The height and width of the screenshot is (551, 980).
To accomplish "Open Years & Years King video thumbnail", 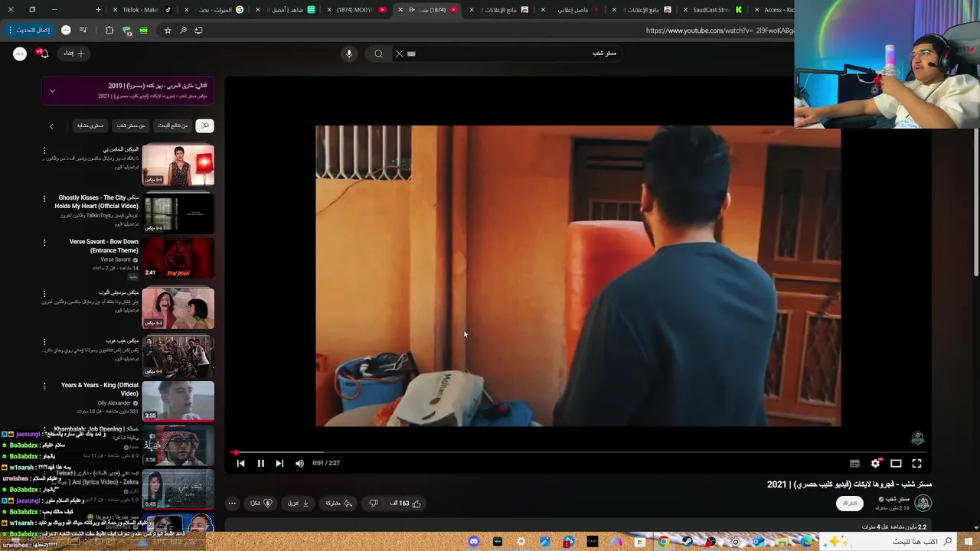I will [178, 401].
